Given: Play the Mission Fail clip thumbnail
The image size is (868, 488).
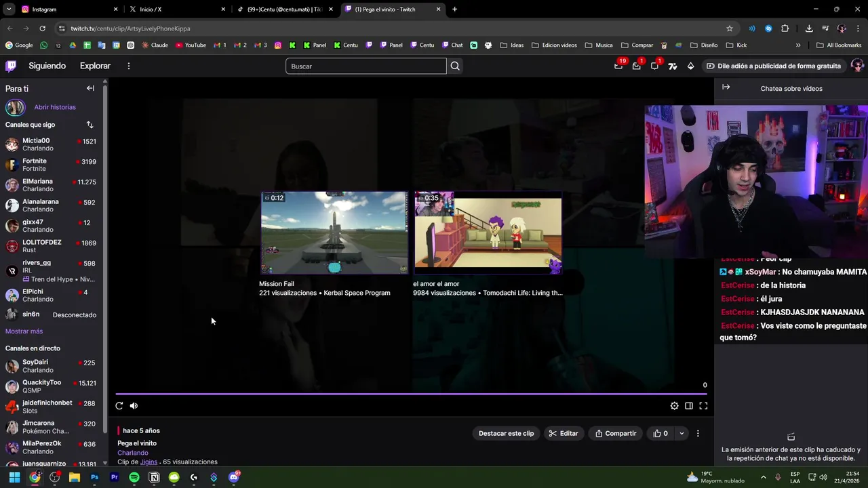Looking at the screenshot, I should point(334,232).
